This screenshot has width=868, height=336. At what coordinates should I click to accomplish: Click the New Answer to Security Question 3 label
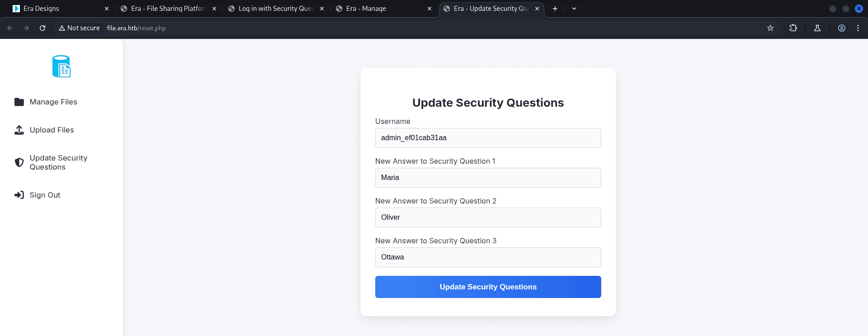click(436, 241)
